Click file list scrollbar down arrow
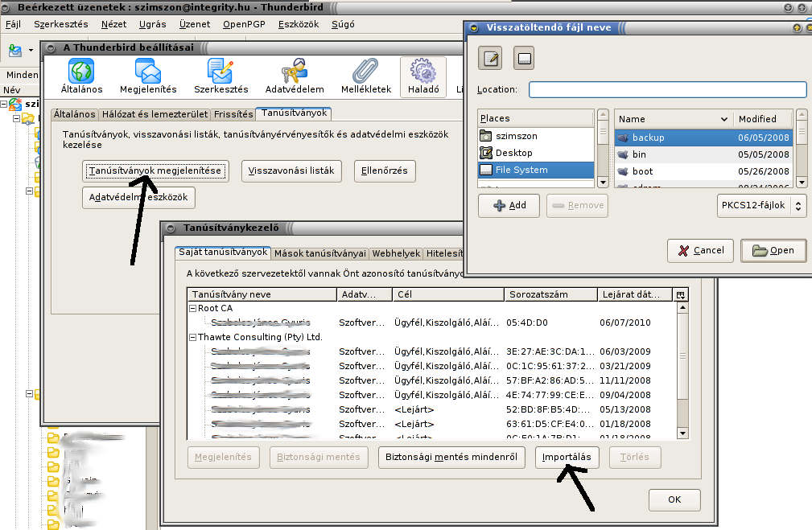Screen dimensions: 812x530 click(x=802, y=183)
